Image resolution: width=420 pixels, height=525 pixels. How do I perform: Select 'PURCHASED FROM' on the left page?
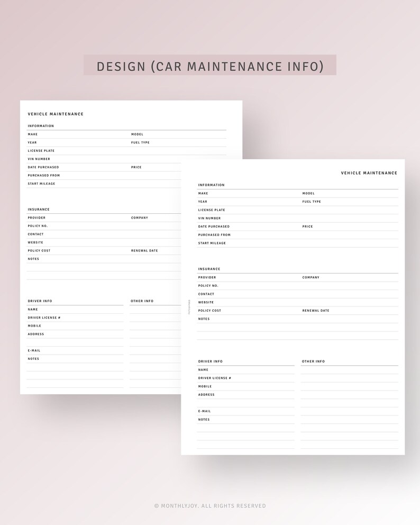coord(44,176)
